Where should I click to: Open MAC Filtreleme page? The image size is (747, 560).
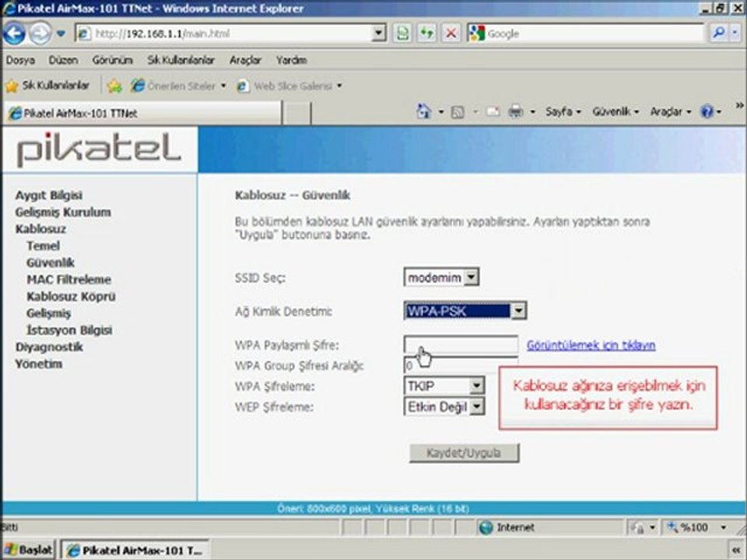pos(68,279)
